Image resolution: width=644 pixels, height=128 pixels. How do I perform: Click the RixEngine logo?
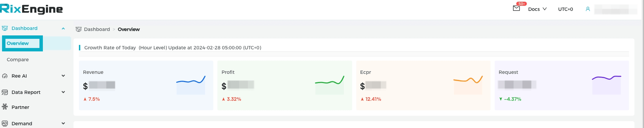pyautogui.click(x=31, y=9)
